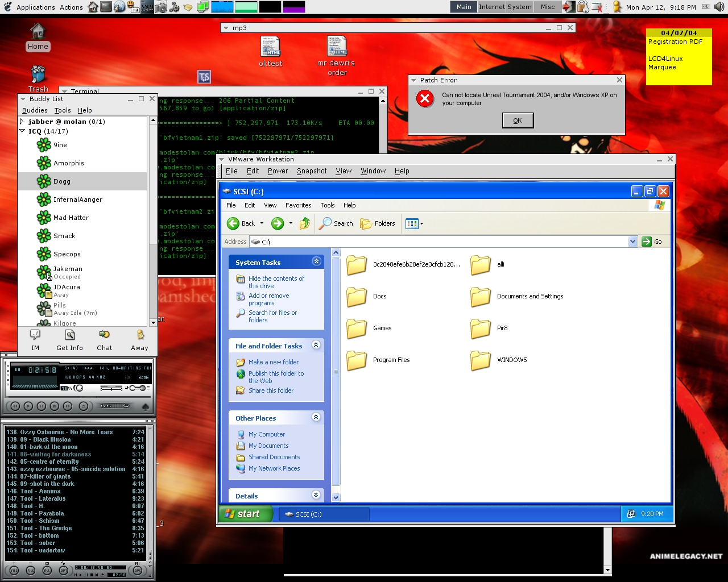The width and height of the screenshot is (728, 582).
Task: Click Get Info in Buddy List
Action: pyautogui.click(x=69, y=340)
